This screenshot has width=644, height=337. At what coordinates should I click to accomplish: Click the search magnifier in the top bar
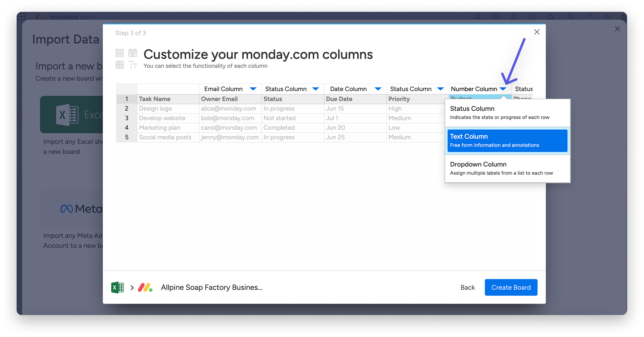pos(571,16)
